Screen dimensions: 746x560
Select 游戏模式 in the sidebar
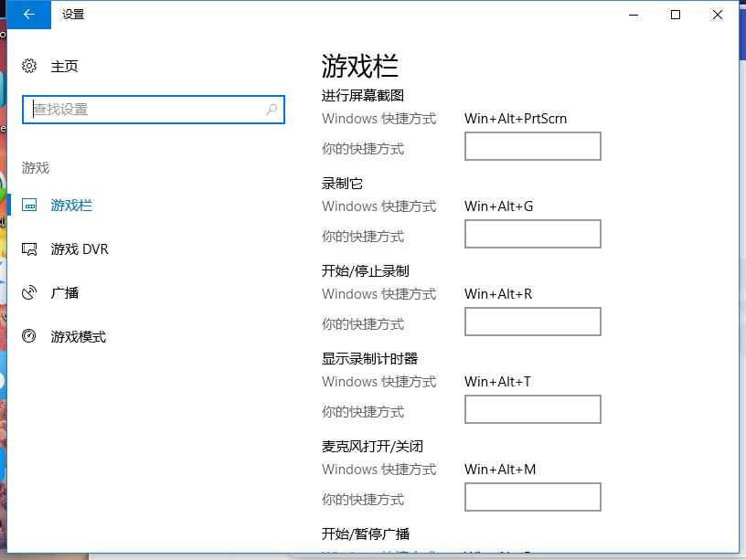79,337
